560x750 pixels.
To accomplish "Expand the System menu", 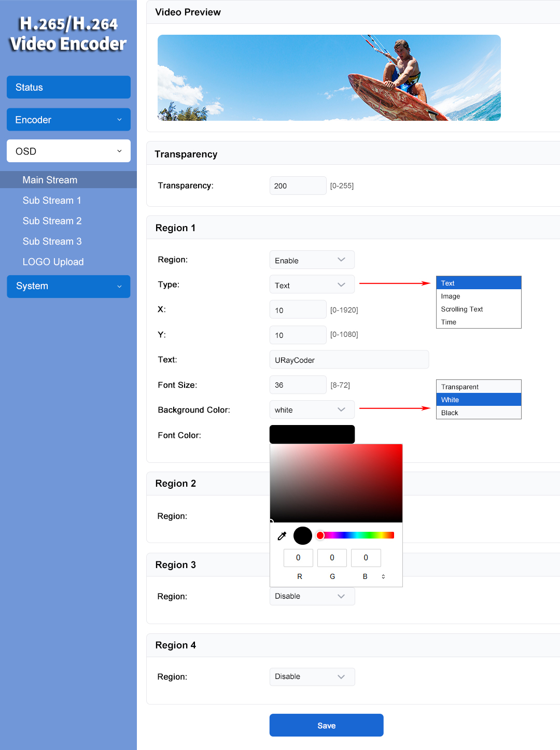I will pos(68,287).
